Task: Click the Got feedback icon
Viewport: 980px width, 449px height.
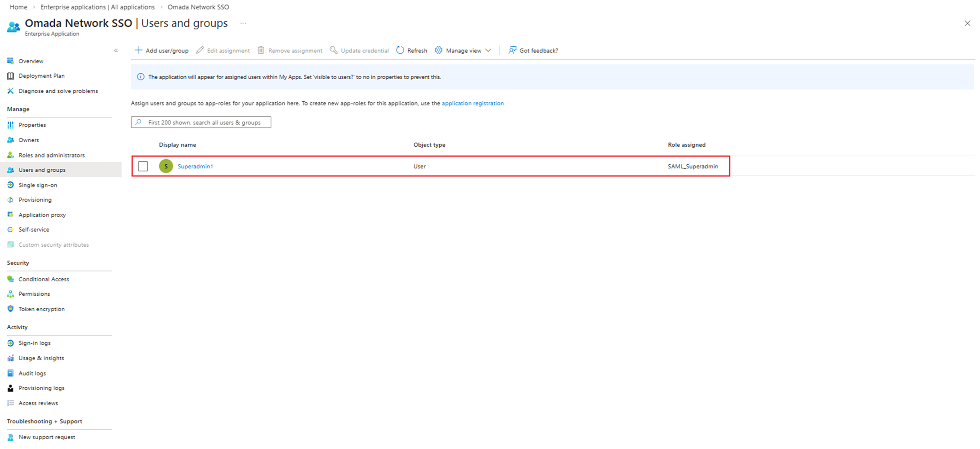Action: 512,50
